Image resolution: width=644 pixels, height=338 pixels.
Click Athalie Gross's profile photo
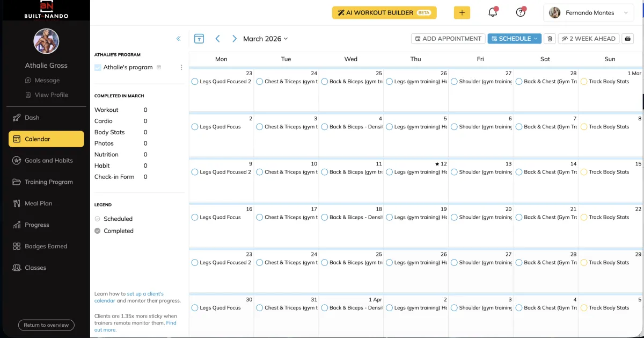click(x=46, y=41)
